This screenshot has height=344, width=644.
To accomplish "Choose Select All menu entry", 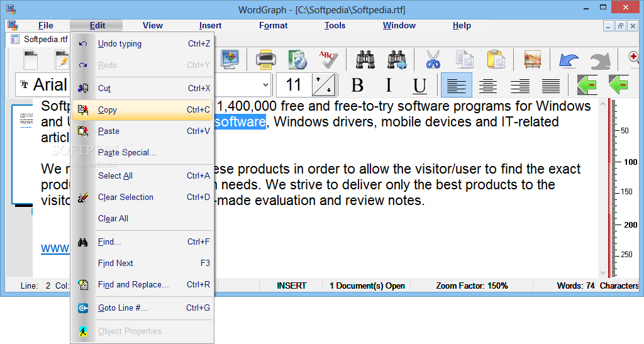I will (142, 175).
